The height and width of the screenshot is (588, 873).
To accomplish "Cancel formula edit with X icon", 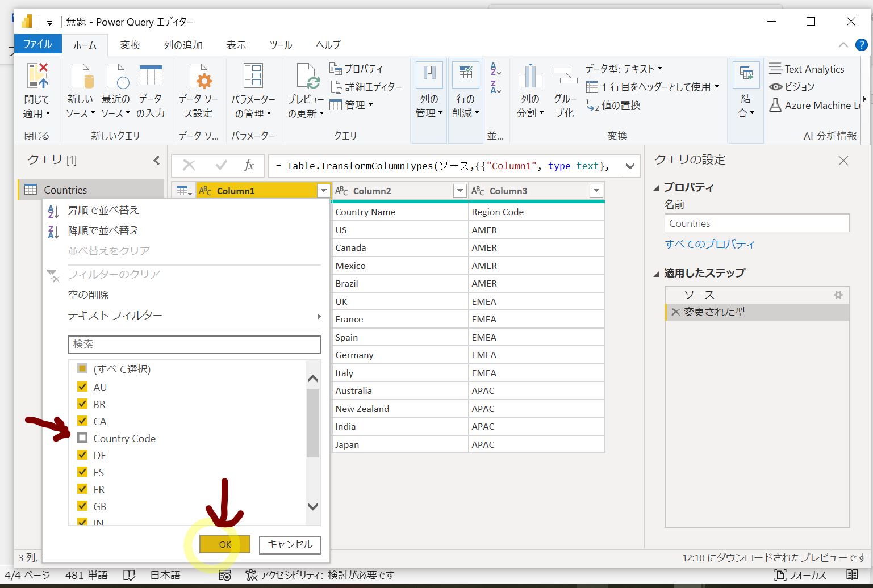I will [x=189, y=166].
